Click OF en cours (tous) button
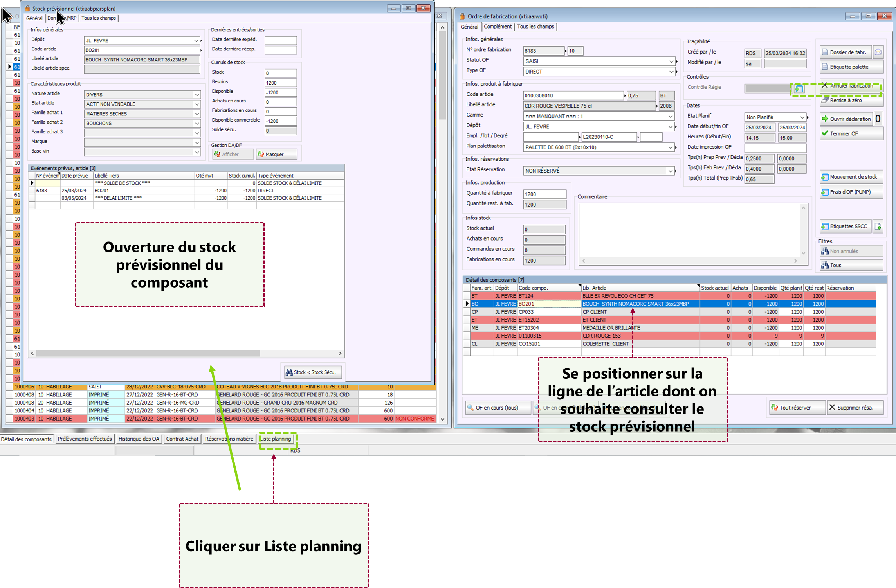This screenshot has width=896, height=588. coord(498,408)
